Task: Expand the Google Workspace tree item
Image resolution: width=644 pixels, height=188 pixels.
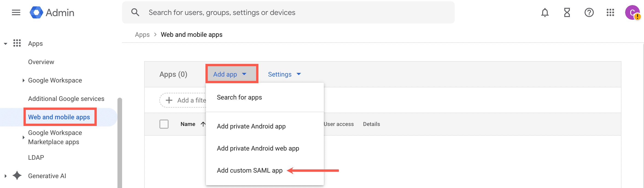Action: click(x=23, y=80)
